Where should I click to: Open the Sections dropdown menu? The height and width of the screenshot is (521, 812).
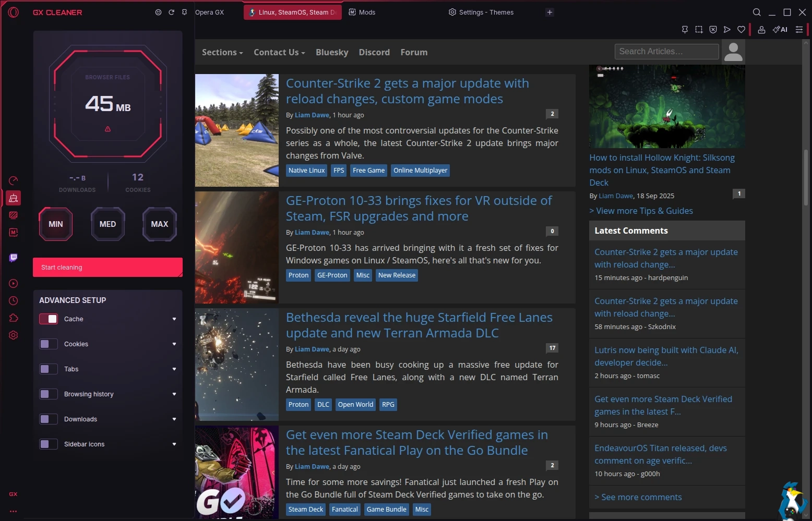[222, 52]
